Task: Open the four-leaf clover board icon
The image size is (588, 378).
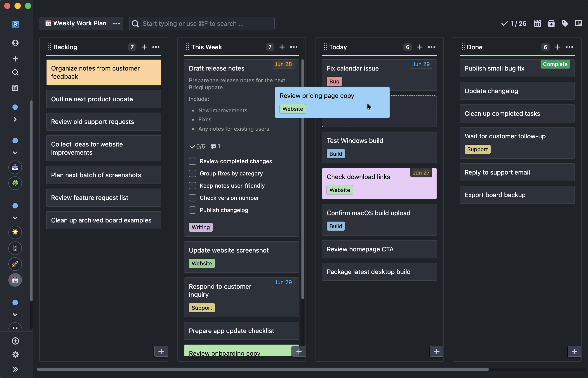Action: [x=15, y=183]
